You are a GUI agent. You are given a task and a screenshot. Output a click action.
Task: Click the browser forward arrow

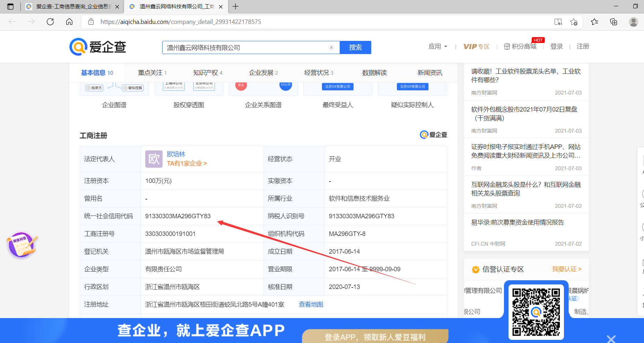pos(31,22)
